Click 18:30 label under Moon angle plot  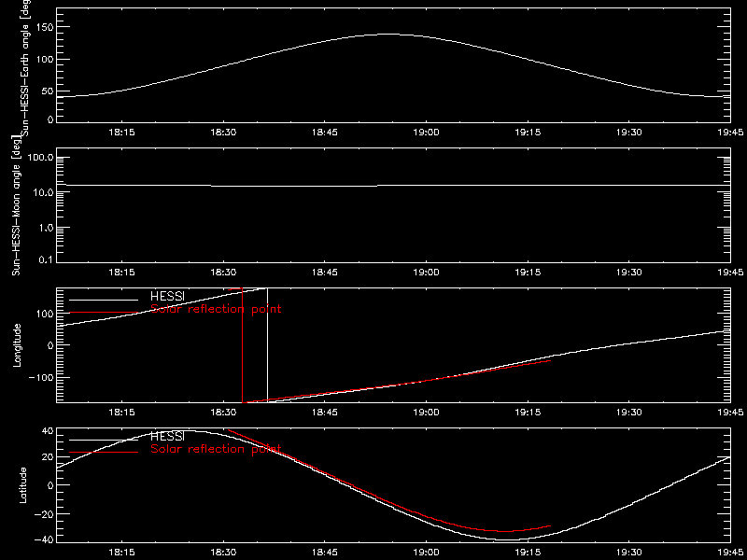click(223, 273)
